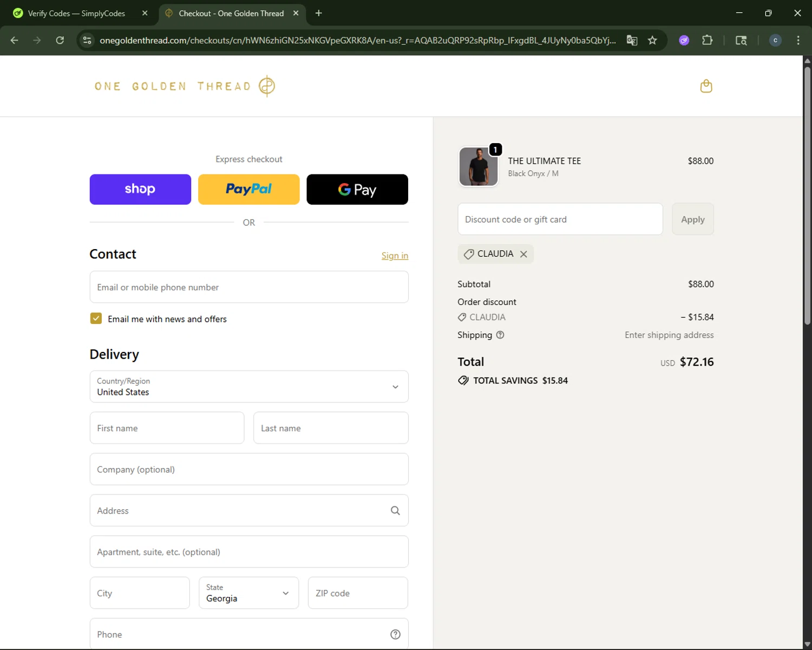
Task: Click the One Golden Thread logo
Action: coord(185,86)
